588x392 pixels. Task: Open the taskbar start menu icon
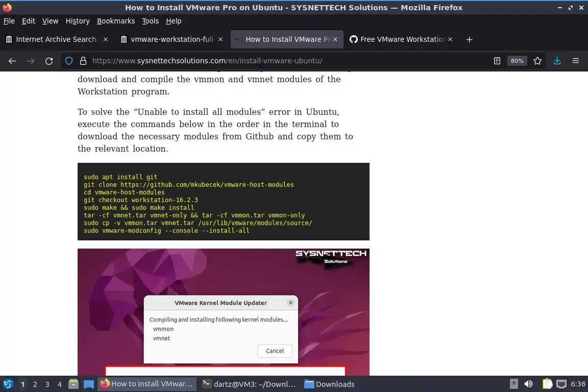coord(8,384)
